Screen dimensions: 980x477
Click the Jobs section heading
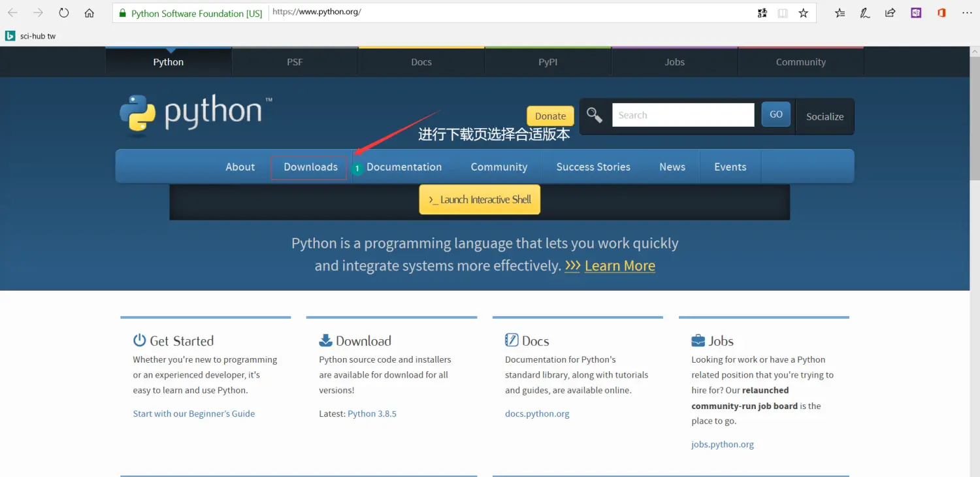coord(721,340)
